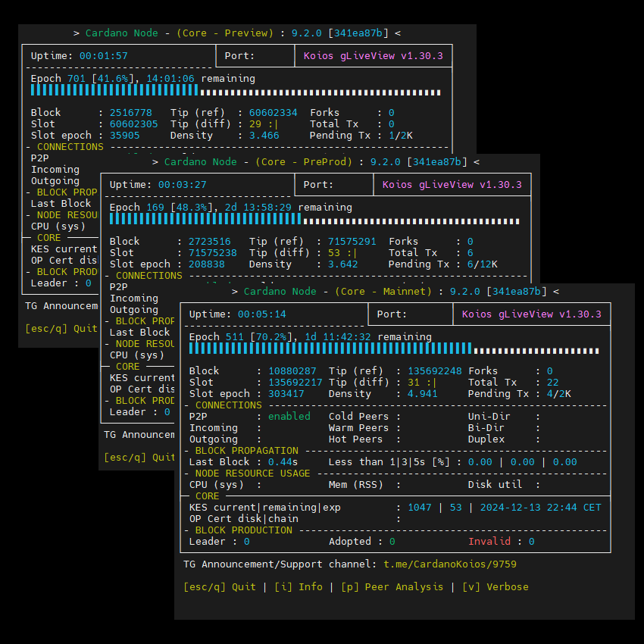Select the Invalid label in Mainnet block production
The height and width of the screenshot is (644, 644).
(489, 541)
